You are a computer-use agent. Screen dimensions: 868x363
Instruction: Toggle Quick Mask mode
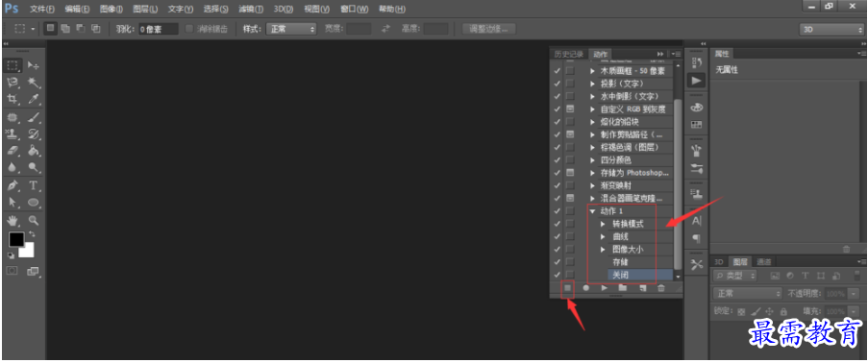coord(12,271)
